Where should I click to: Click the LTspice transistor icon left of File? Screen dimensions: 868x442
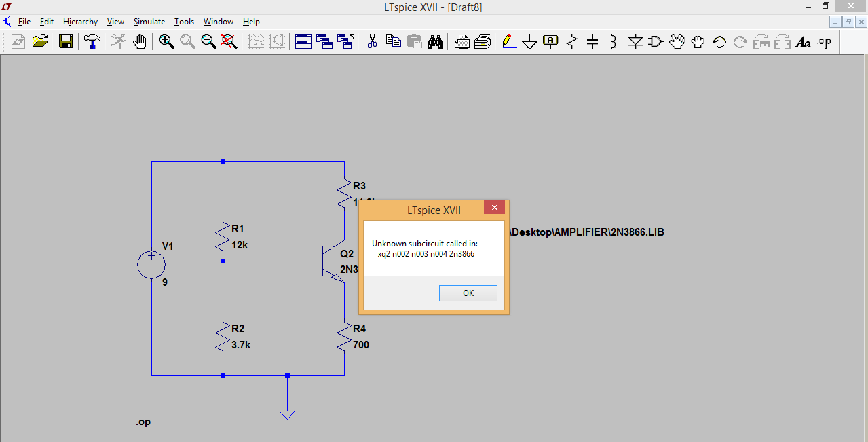point(7,22)
